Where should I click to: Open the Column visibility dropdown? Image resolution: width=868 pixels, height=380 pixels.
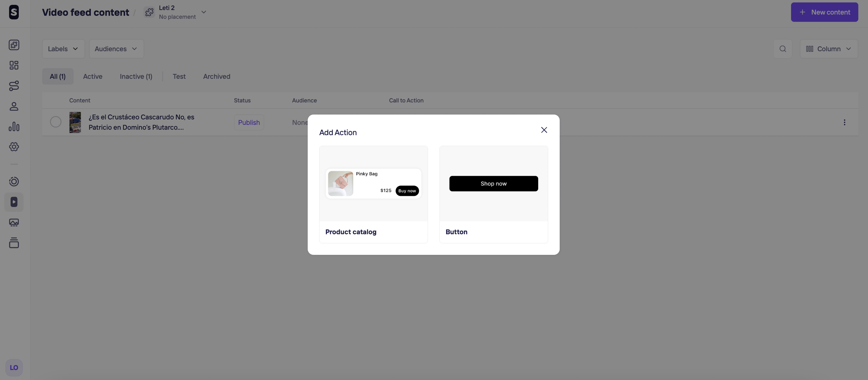[829, 49]
